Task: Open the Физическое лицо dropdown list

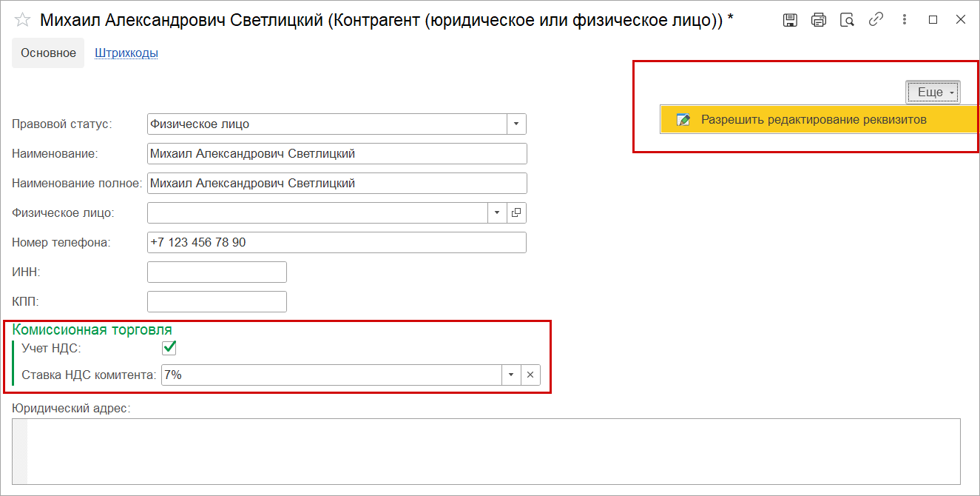Action: (497, 213)
